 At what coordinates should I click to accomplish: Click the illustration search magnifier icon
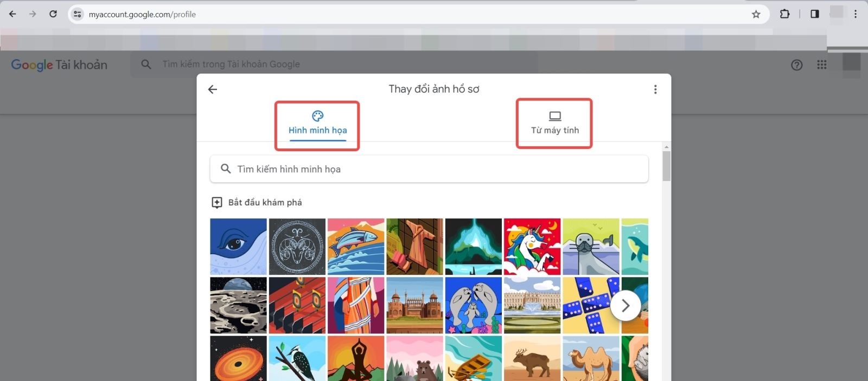[226, 169]
